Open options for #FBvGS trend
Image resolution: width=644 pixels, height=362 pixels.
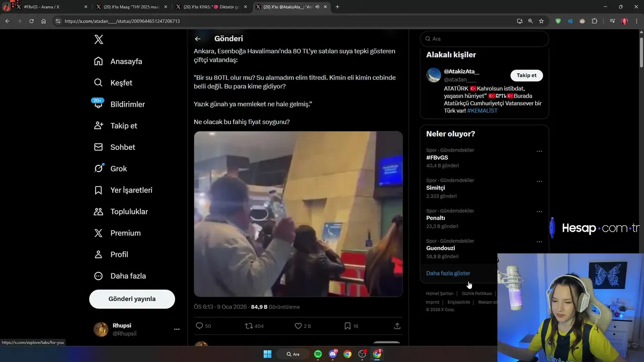point(539,151)
